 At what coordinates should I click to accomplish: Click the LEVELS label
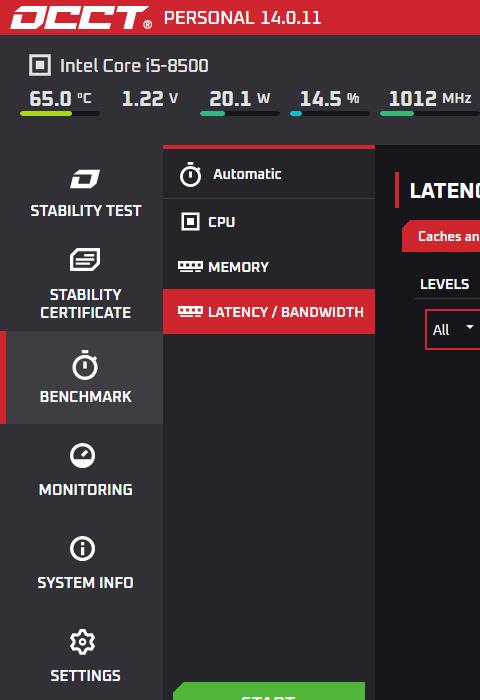(x=445, y=284)
